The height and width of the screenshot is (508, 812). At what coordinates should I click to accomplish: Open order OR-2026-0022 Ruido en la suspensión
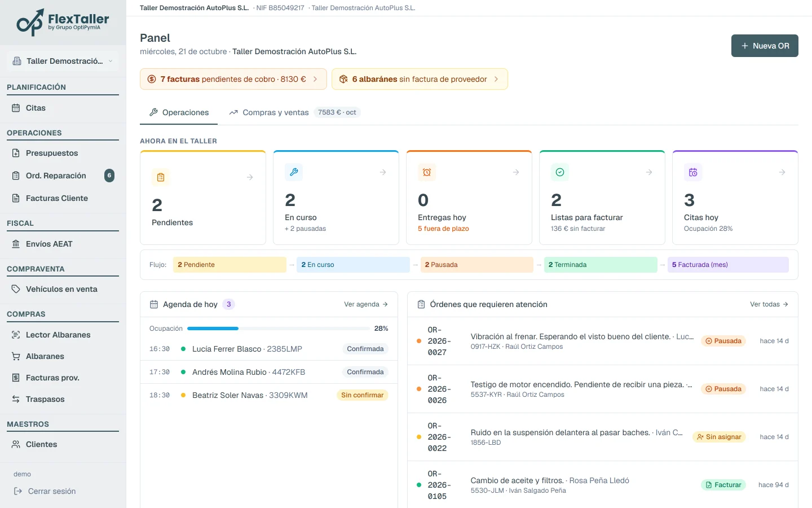(x=603, y=437)
